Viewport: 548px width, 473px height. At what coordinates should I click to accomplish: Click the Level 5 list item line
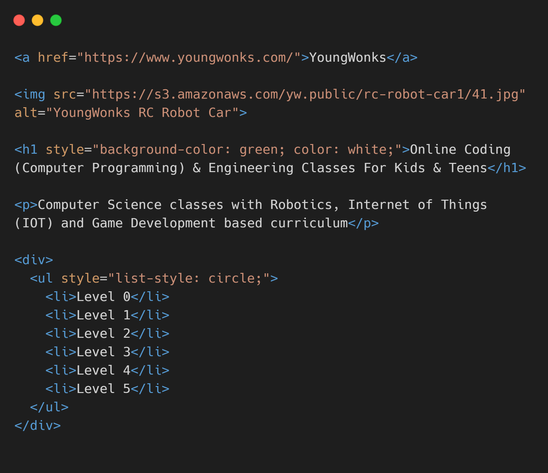[x=107, y=389]
